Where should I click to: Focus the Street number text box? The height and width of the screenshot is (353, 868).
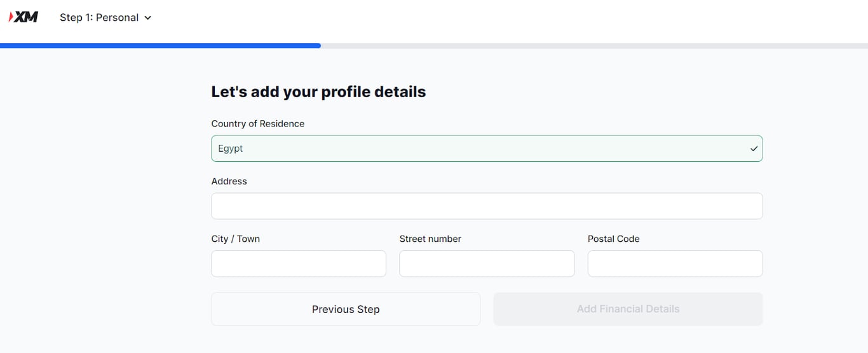(x=486, y=263)
